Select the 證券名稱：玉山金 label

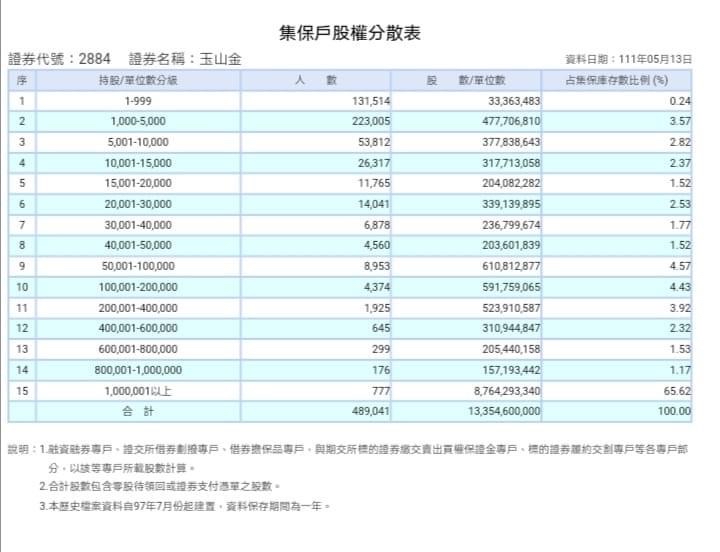pyautogui.click(x=185, y=59)
